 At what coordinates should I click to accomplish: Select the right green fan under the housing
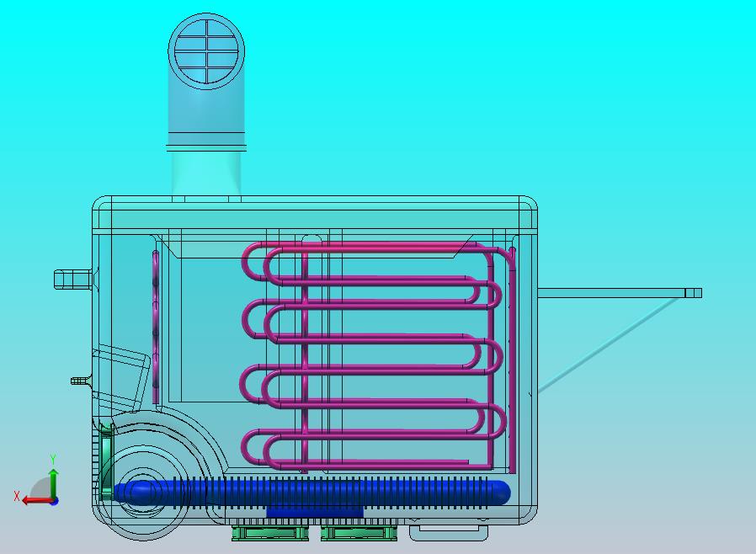click(x=359, y=533)
